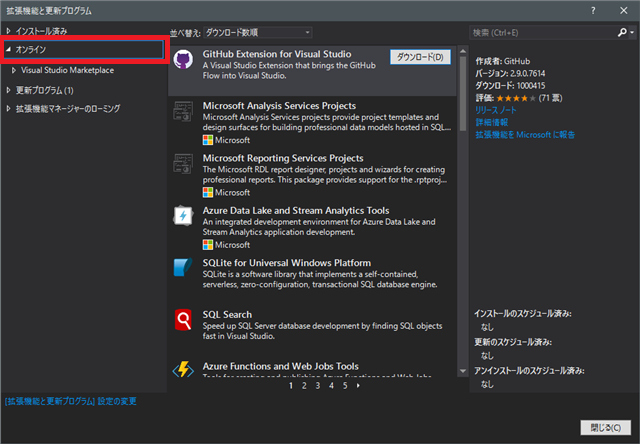
Task: Expand the 拡張機能マネージャーのローミング node
Action: (x=9, y=109)
